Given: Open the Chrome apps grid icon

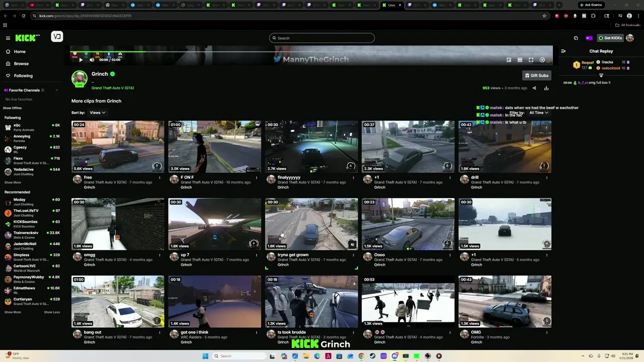Looking at the screenshot, I should tap(5, 25).
